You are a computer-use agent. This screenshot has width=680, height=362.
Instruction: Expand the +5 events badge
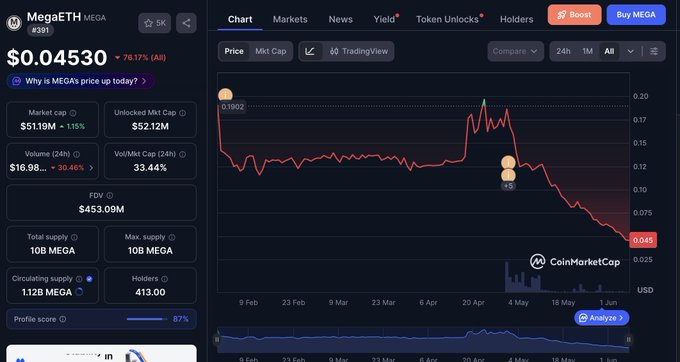[x=508, y=186]
